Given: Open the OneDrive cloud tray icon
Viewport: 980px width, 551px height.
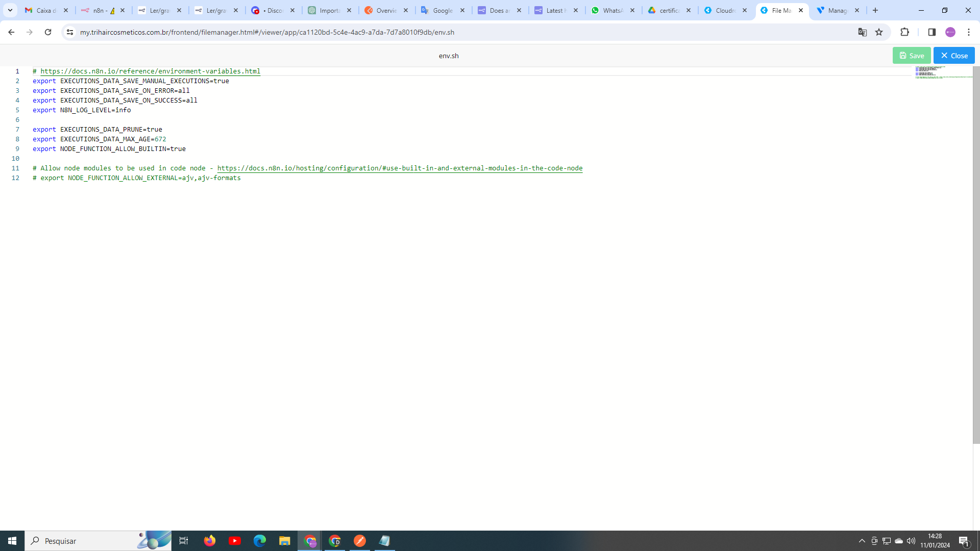Looking at the screenshot, I should pyautogui.click(x=899, y=541).
